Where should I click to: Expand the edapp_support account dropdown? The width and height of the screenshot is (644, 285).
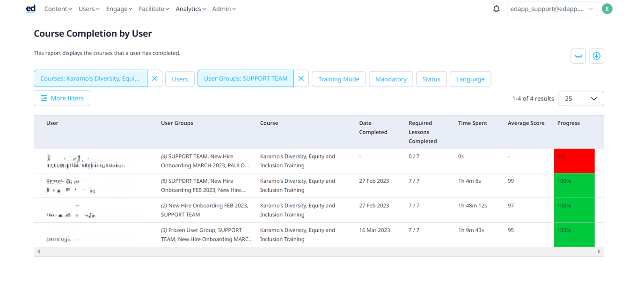[x=552, y=9]
